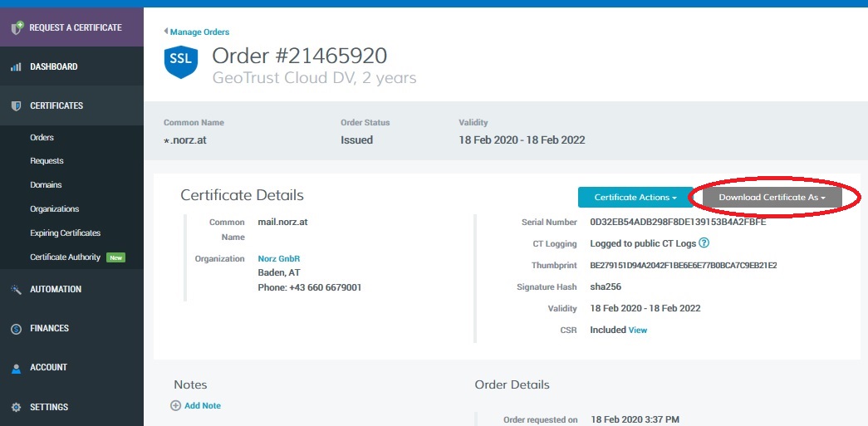The width and height of the screenshot is (868, 426).
Task: Click the View link next to CSR
Action: (x=638, y=330)
